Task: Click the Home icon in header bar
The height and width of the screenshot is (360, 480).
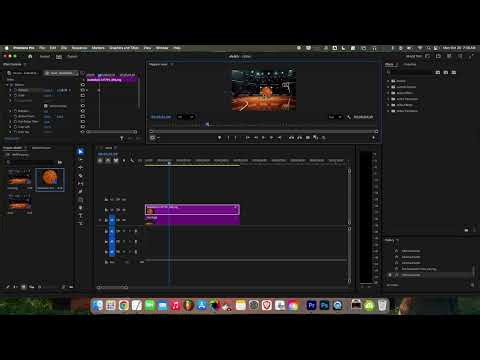Action: (x=30, y=56)
